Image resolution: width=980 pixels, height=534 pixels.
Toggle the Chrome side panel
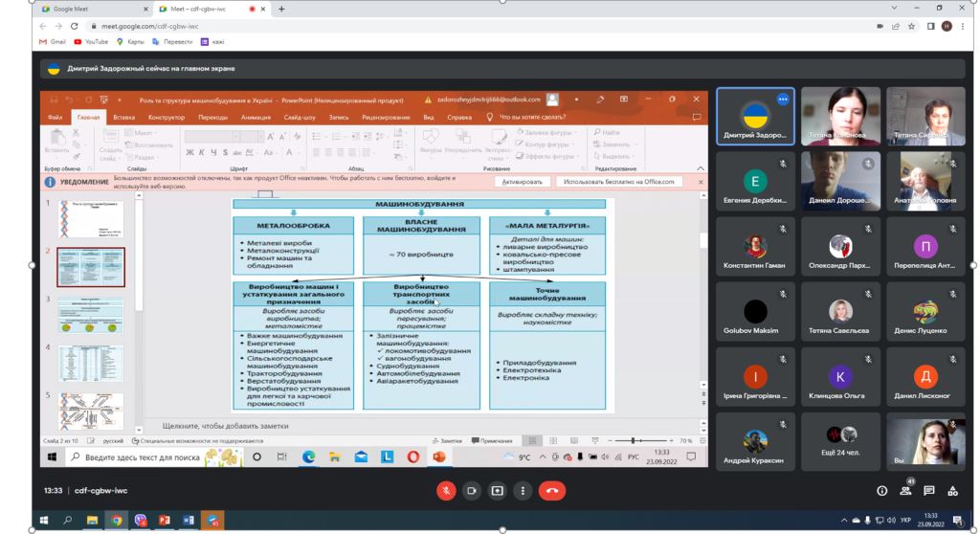(x=930, y=26)
